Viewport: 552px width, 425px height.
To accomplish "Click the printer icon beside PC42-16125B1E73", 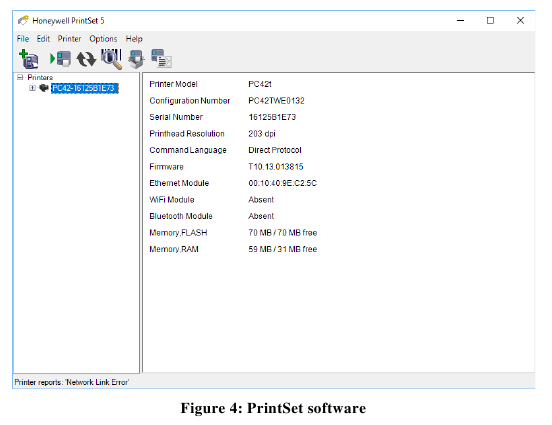I will coord(44,88).
